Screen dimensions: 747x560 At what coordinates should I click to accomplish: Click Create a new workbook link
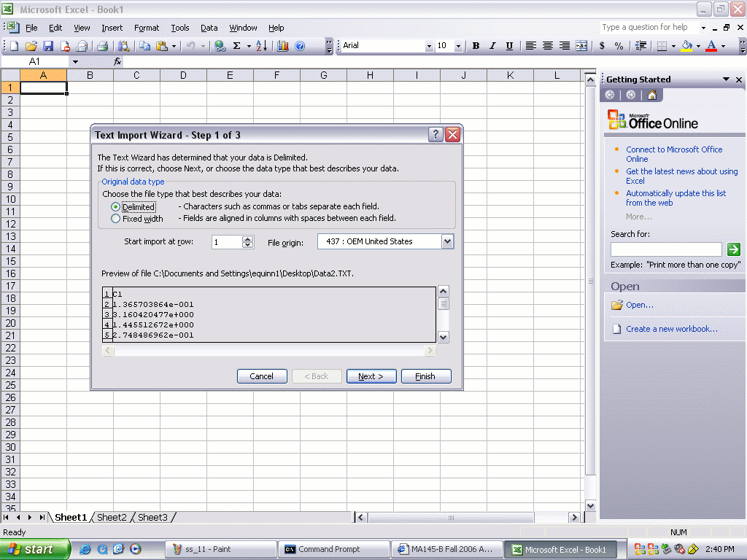671,329
